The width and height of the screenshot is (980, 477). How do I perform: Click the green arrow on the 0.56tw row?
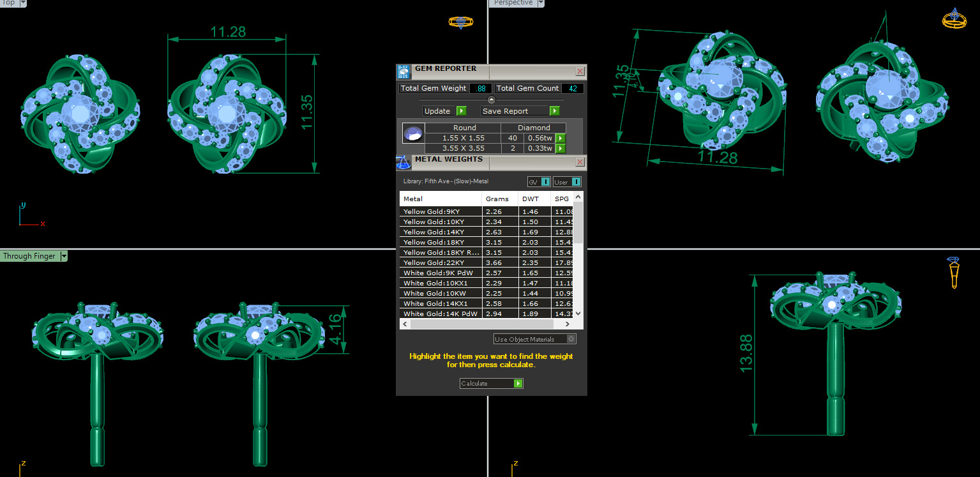point(561,138)
